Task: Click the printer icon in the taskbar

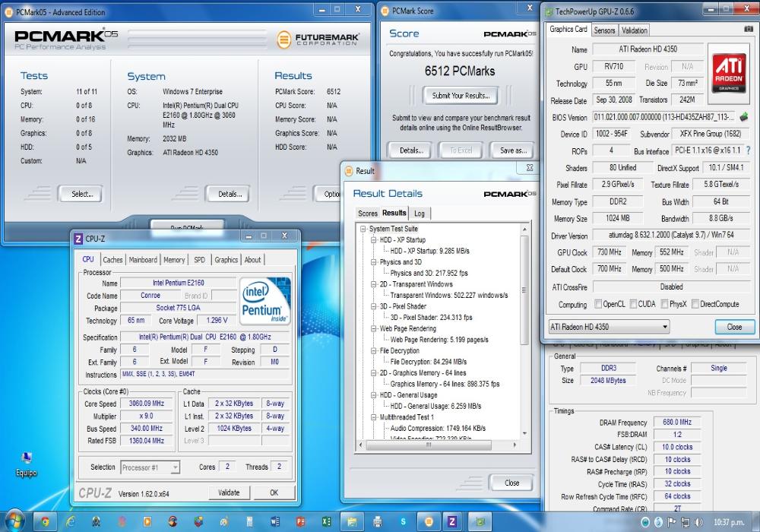Action: [378, 521]
